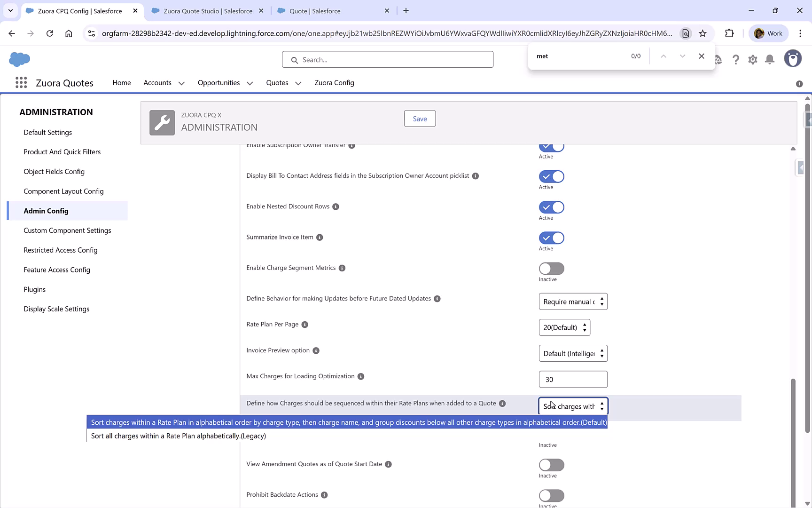Click the info icon beside Enable Charge Segment Metrics
812x508 pixels.
[x=342, y=268]
